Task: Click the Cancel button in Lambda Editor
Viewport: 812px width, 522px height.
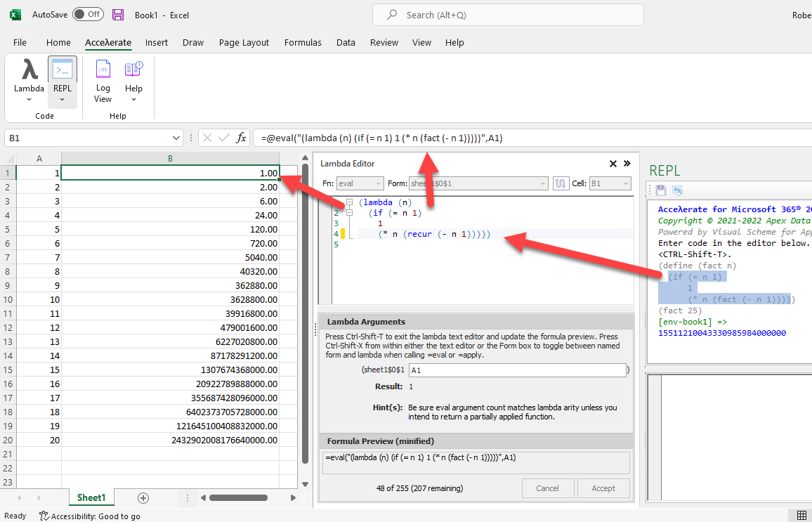Action: point(547,488)
